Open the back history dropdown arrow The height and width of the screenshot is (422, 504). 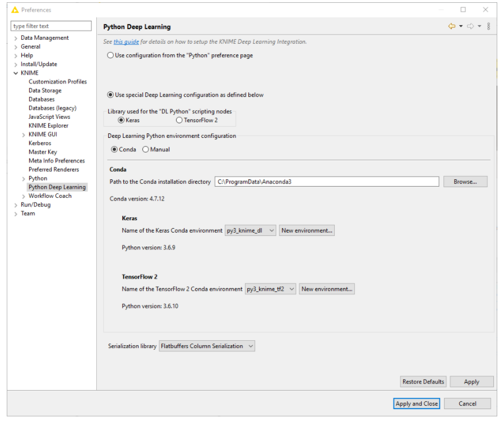tap(461, 26)
